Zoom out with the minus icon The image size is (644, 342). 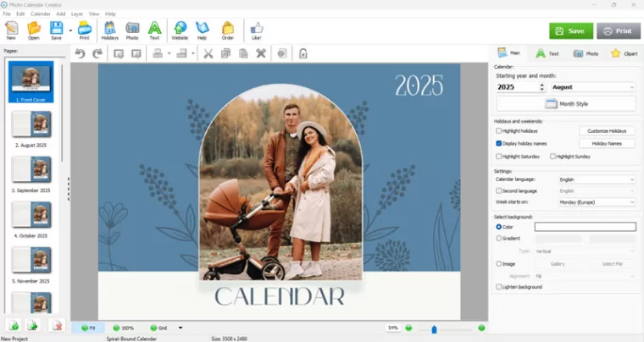[x=408, y=328]
